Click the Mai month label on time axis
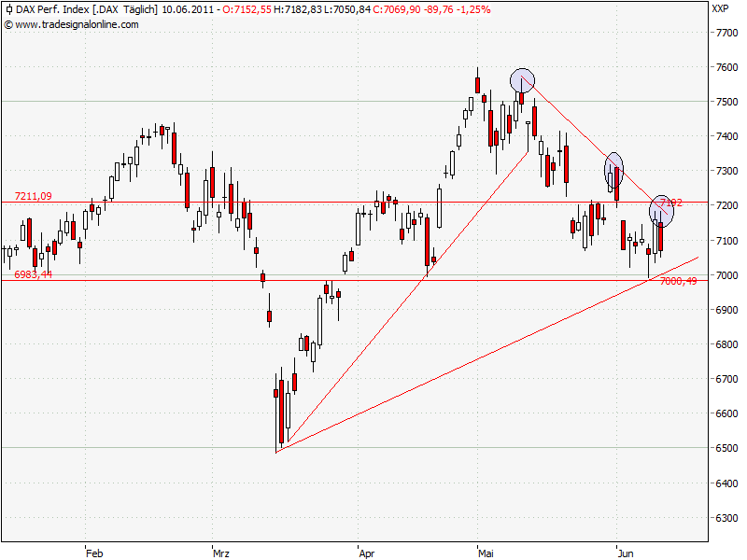 coord(486,553)
